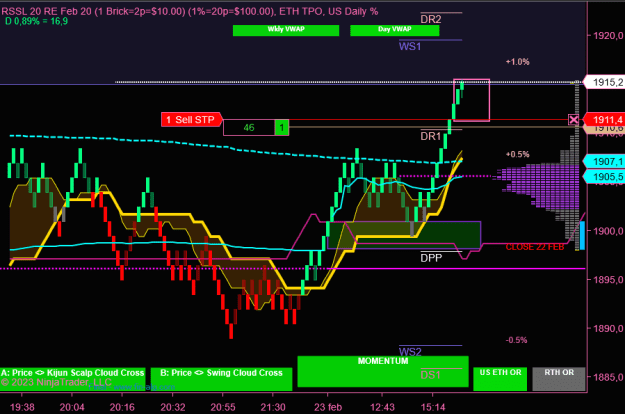The width and height of the screenshot is (625, 414).
Task: Click the MOMENTUM indicator button
Action: click(x=383, y=371)
